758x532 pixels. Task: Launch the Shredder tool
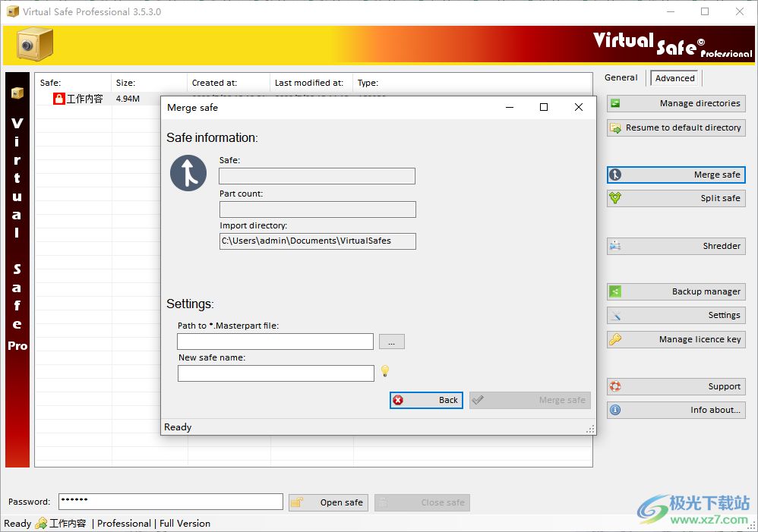[676, 246]
